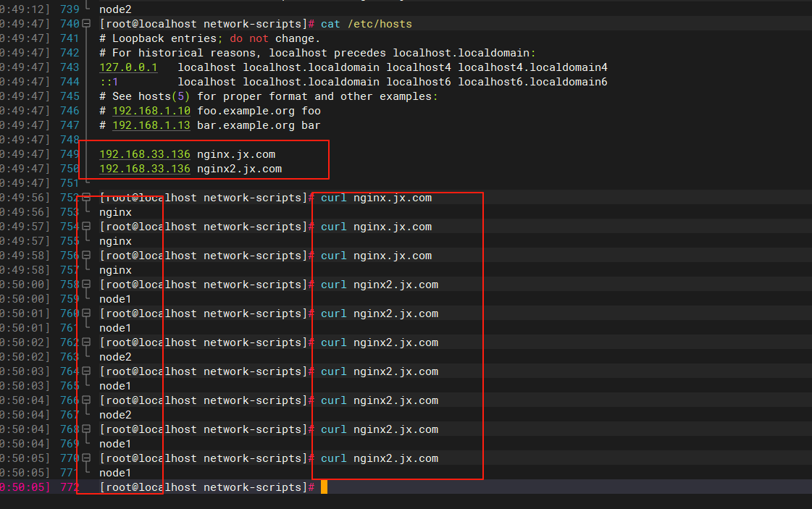Collapse the fold at line 754

tap(86, 227)
